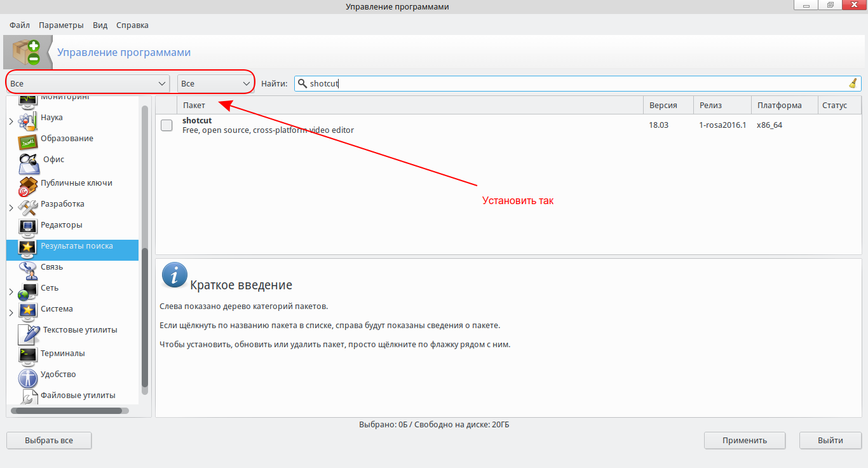Viewport: 868px width, 468px height.
Task: Open the Файл menu
Action: (20, 25)
